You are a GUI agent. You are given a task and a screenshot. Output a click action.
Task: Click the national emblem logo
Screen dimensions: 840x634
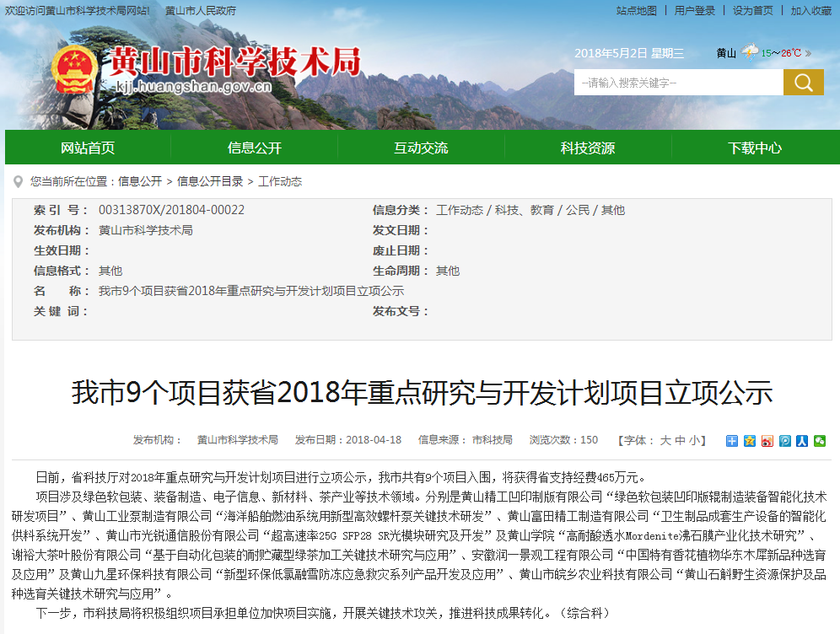point(74,69)
